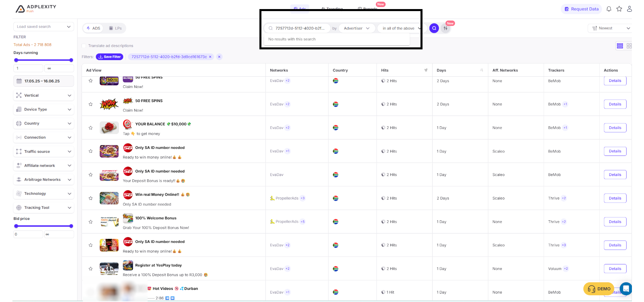Open 100% Welcome Bonus ad thumbnail

(x=109, y=222)
